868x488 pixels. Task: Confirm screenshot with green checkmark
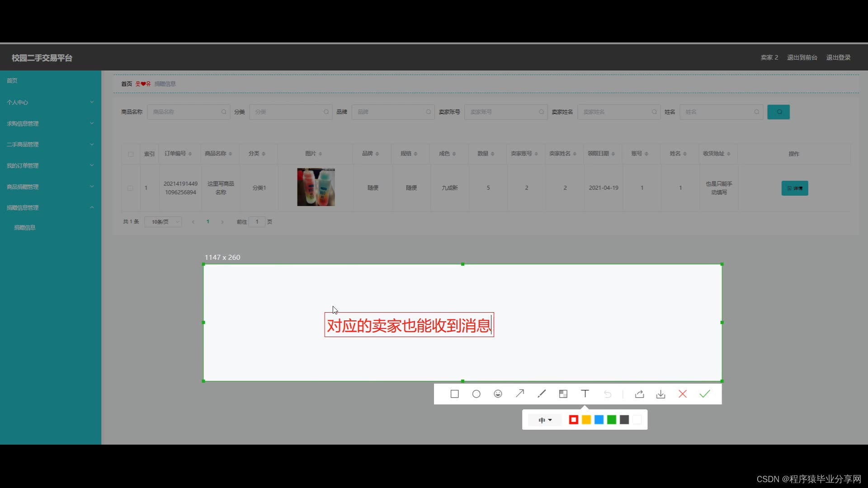pos(704,394)
